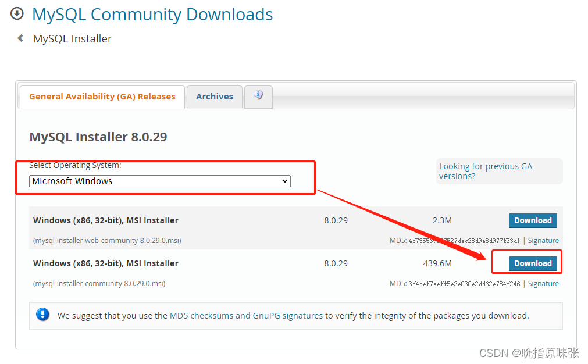The image size is (588, 364).
Task: Select the MySQL Installer 8.0.29 heading text
Action: pyautogui.click(x=98, y=137)
